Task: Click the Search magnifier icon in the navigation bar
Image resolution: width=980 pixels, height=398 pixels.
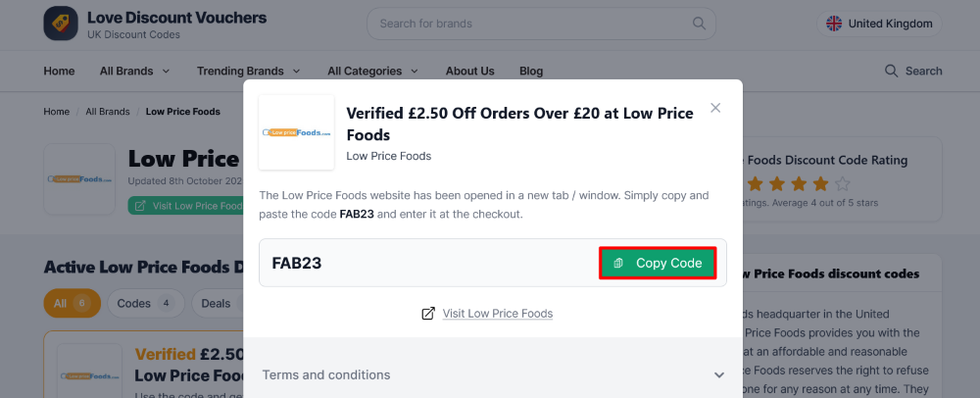Action: 891,71
